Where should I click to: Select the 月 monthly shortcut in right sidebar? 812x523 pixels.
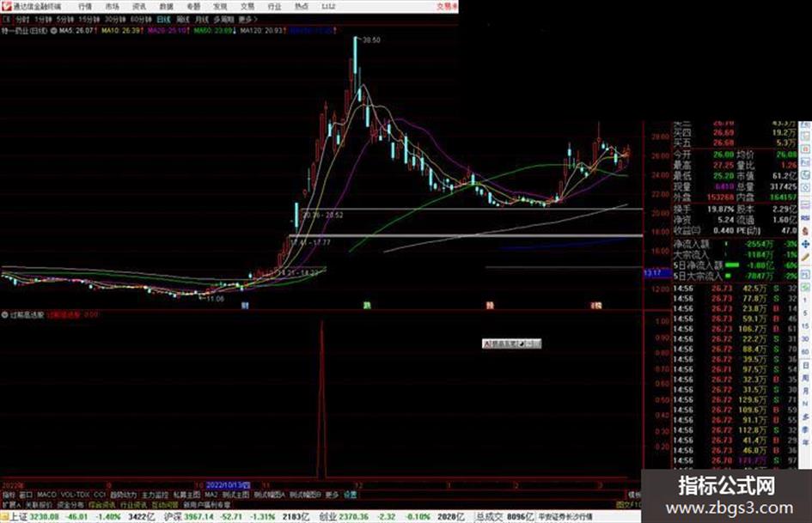pyautogui.click(x=805, y=392)
